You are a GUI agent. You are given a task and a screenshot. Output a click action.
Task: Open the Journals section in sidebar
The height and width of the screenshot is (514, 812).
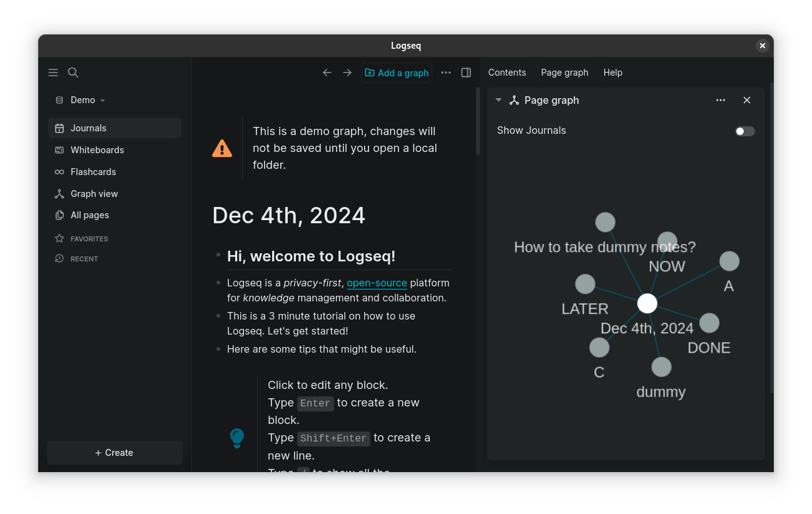pos(88,128)
